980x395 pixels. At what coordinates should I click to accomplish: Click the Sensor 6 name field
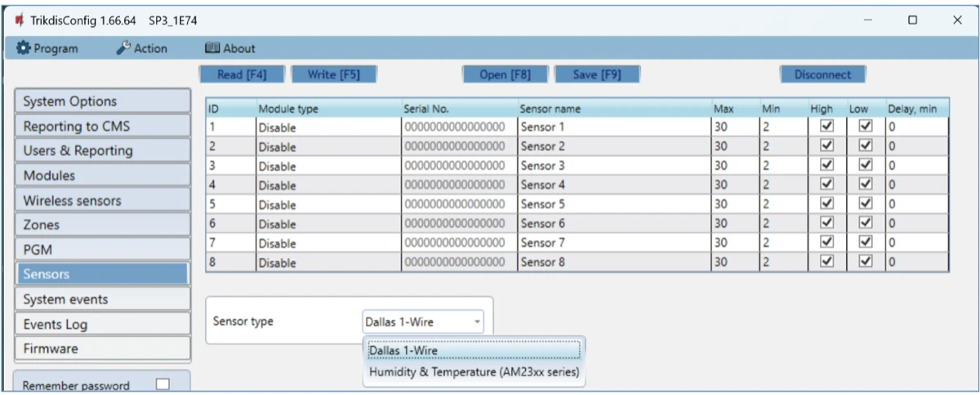point(612,224)
